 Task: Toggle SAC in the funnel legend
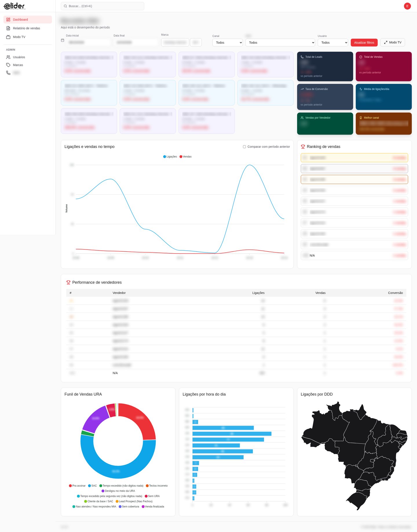tap(92, 486)
